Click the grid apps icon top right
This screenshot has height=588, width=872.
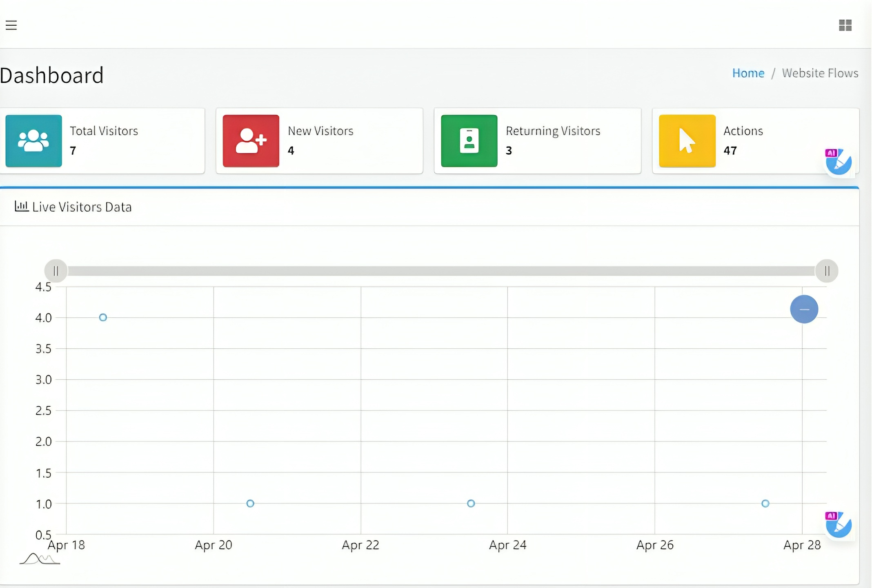pyautogui.click(x=845, y=25)
